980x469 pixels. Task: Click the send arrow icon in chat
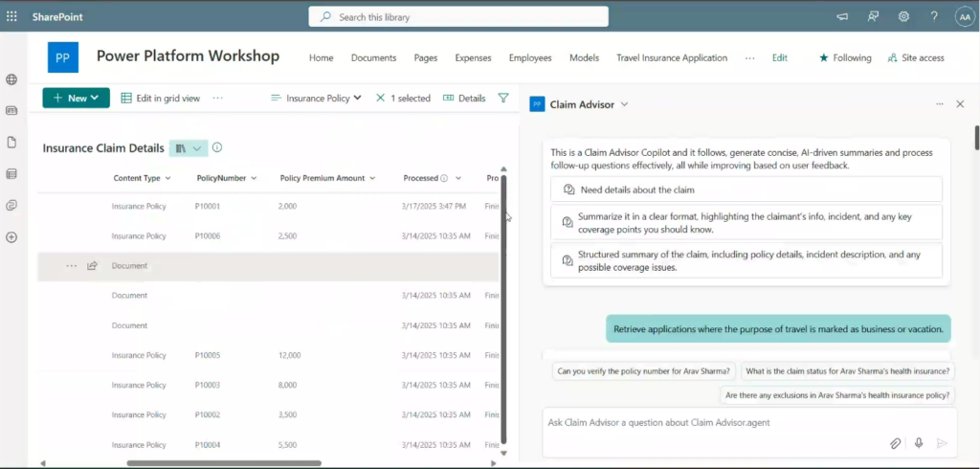[x=942, y=443]
